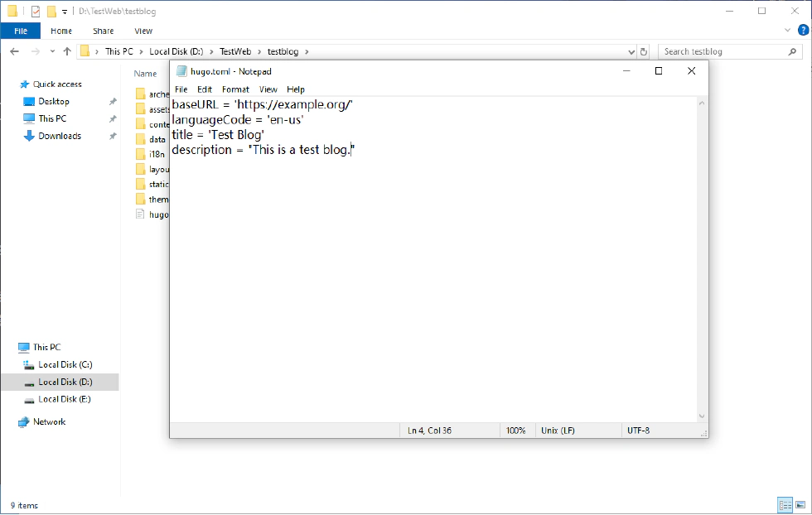Viewport: 812px width, 515px height.
Task: Open the recent locations dropdown arrow
Action: (51, 51)
